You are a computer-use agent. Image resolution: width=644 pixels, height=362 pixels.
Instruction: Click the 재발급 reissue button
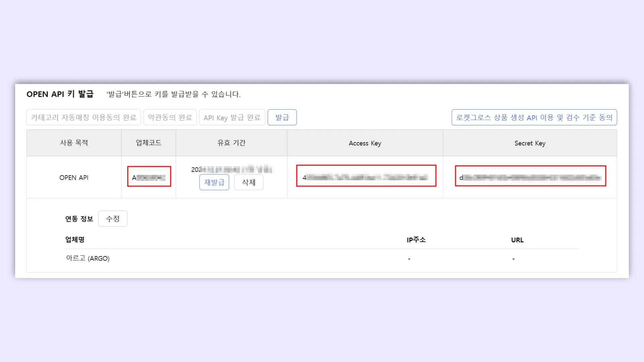[214, 182]
